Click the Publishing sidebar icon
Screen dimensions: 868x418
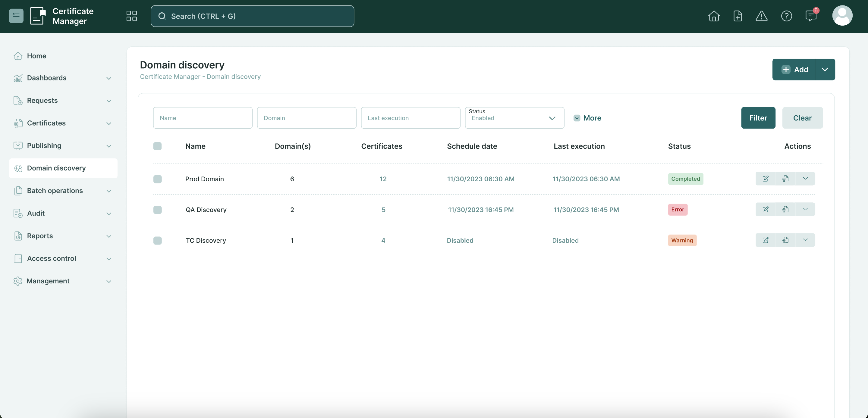click(x=18, y=145)
